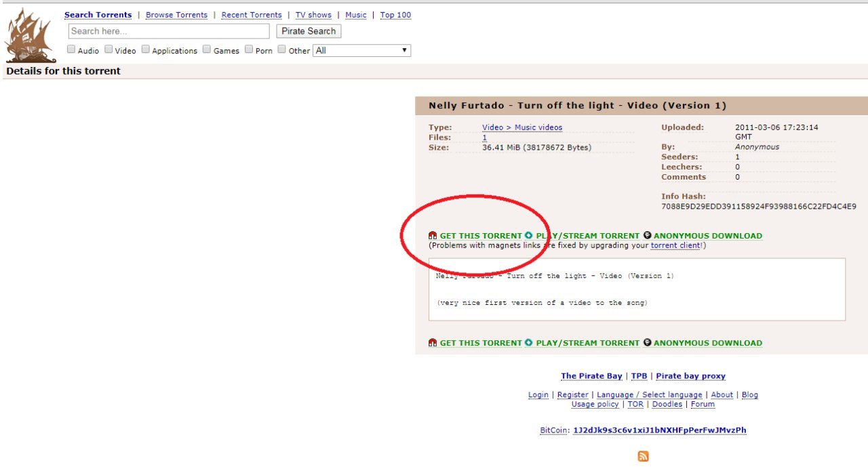This screenshot has height=473, width=868.
Task: Open the Register link
Action: tap(573, 395)
